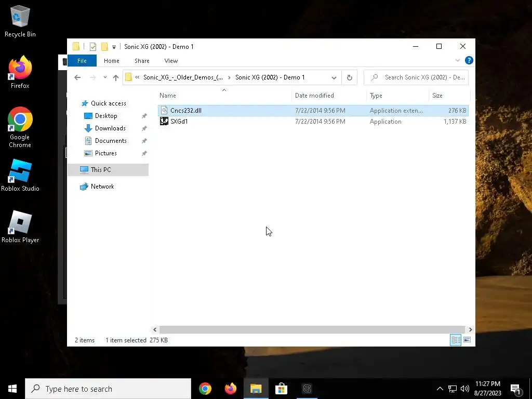Click the Application exten... type cell
Screen dimensions: 532x399
click(396, 111)
